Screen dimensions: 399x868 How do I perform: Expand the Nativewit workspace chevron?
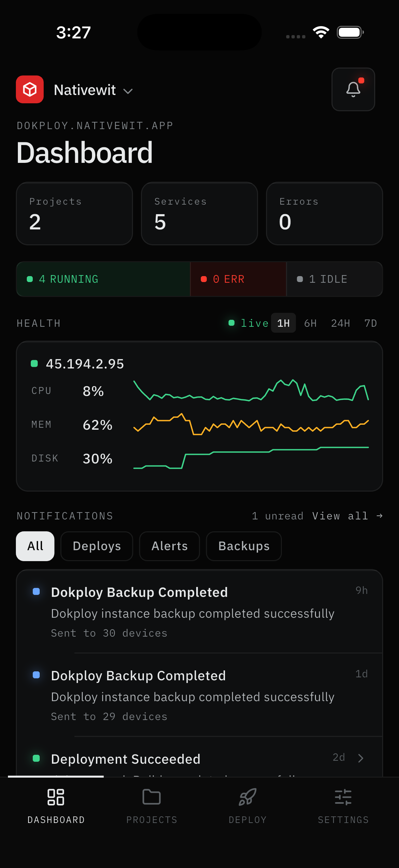(x=128, y=91)
